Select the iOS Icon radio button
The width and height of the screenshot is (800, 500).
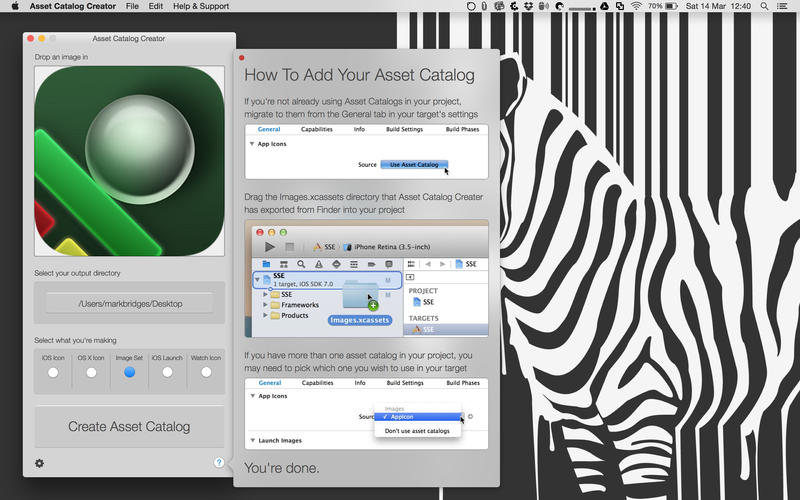(53, 372)
